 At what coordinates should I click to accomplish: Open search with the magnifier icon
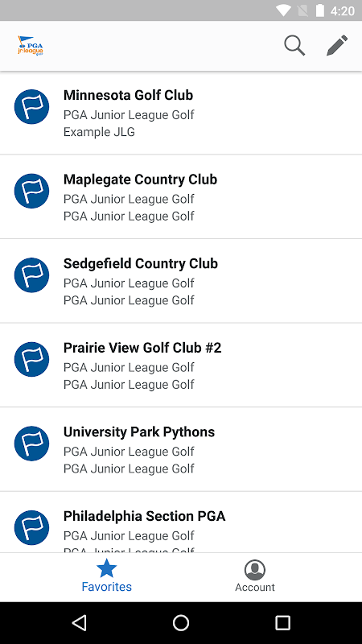294,45
